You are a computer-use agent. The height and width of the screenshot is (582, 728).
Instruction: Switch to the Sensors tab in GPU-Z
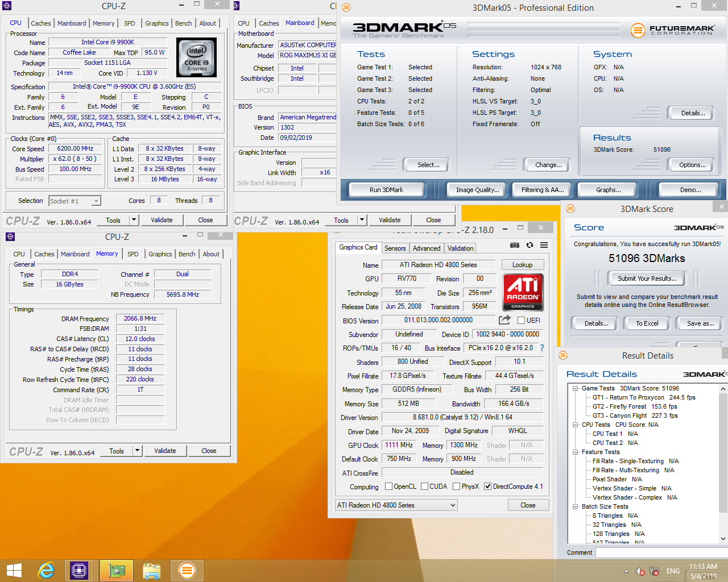[395, 248]
